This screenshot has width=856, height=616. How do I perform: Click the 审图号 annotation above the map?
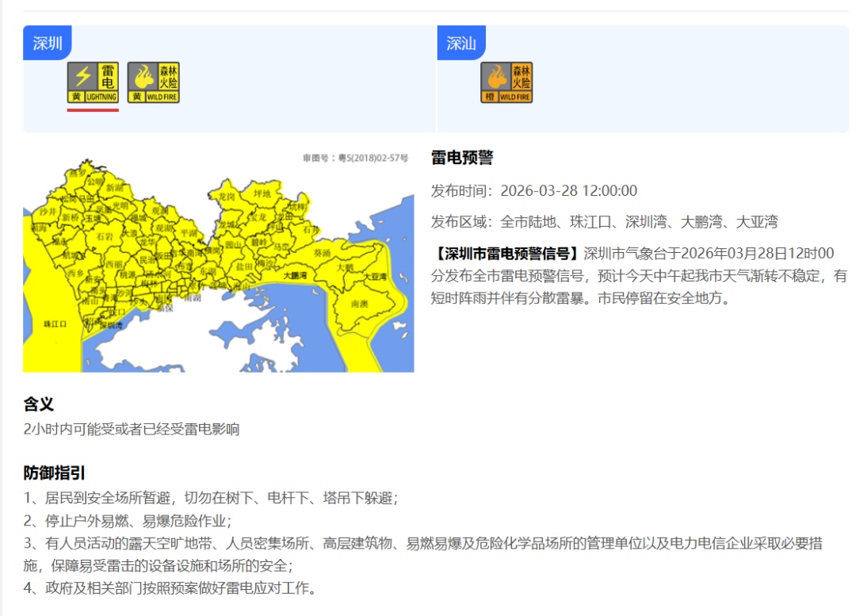[353, 156]
